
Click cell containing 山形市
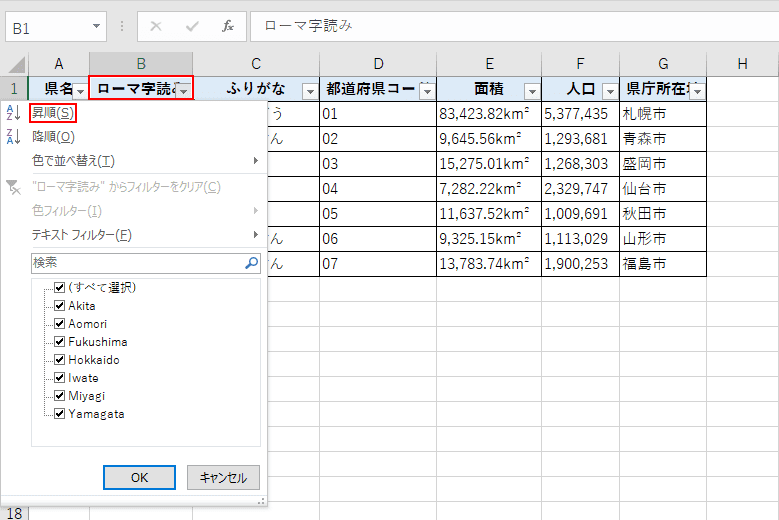click(663, 239)
